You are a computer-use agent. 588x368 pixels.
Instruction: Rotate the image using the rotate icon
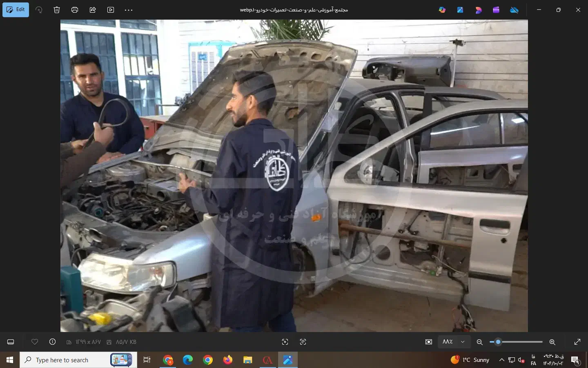pyautogui.click(x=39, y=10)
